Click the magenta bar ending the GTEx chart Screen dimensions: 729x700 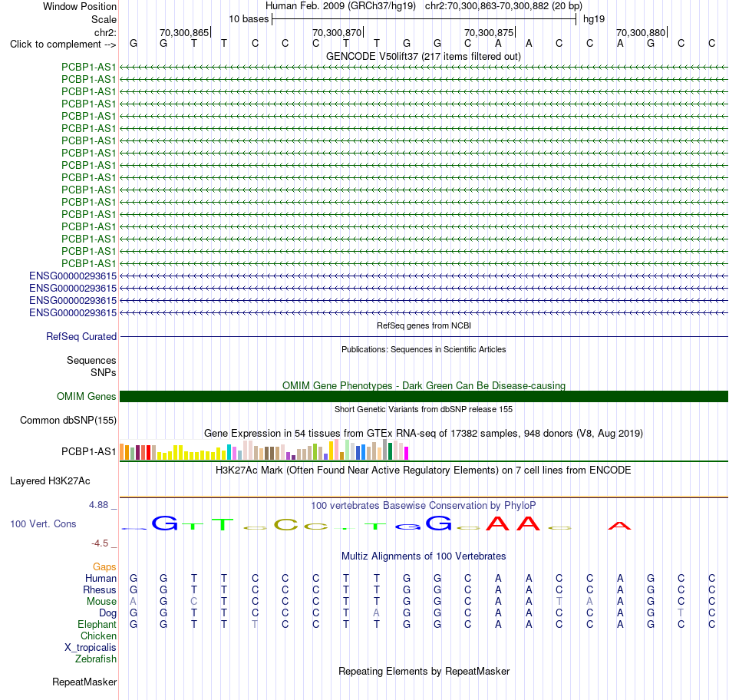(407, 454)
